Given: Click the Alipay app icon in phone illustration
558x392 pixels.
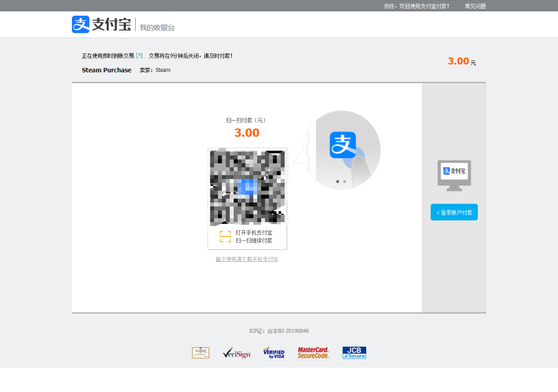Looking at the screenshot, I should (342, 145).
